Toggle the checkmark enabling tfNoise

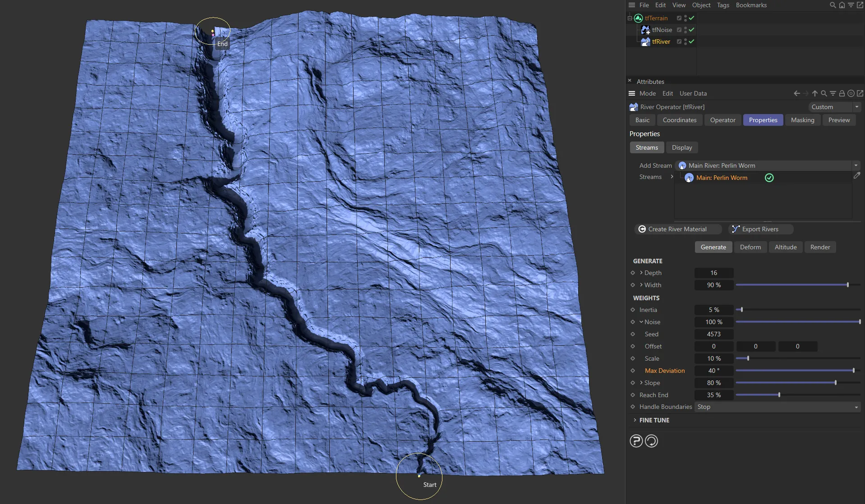(691, 30)
